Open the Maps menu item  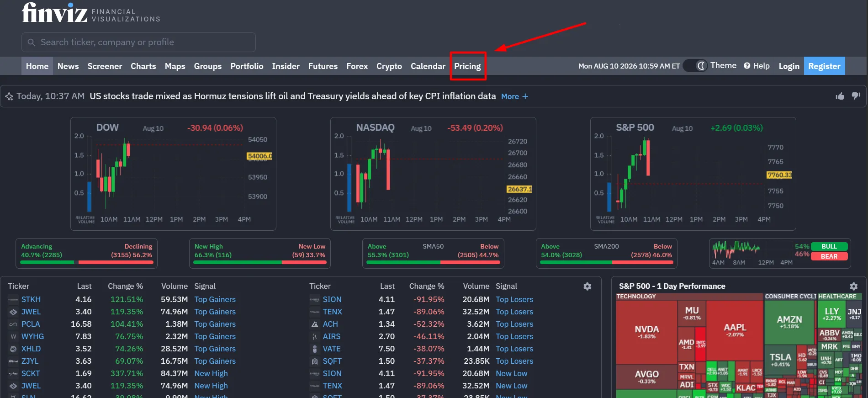175,66
